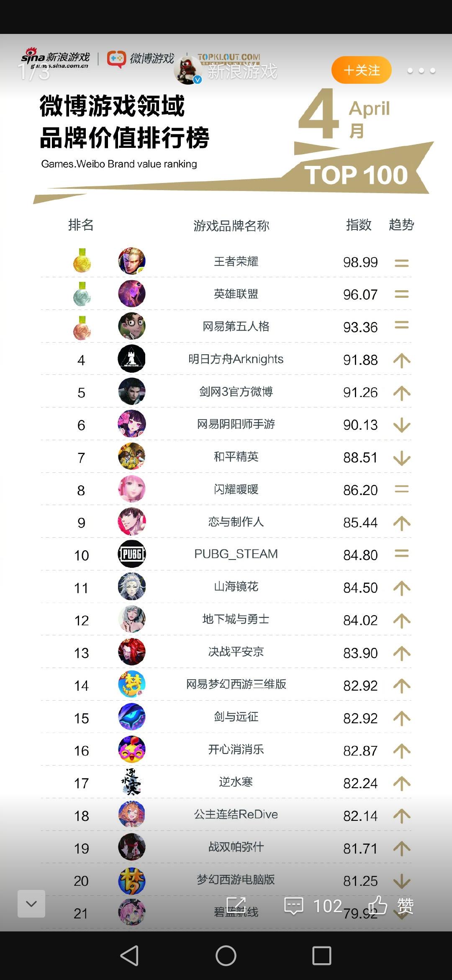452x980 pixels.
Task: Tap the 赞 like label
Action: click(405, 906)
